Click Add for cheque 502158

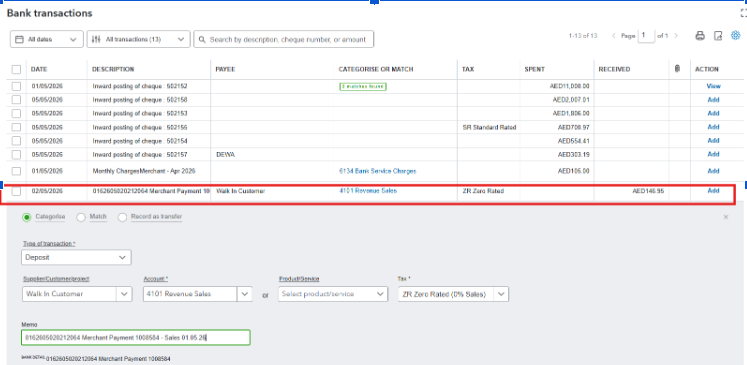pos(713,100)
